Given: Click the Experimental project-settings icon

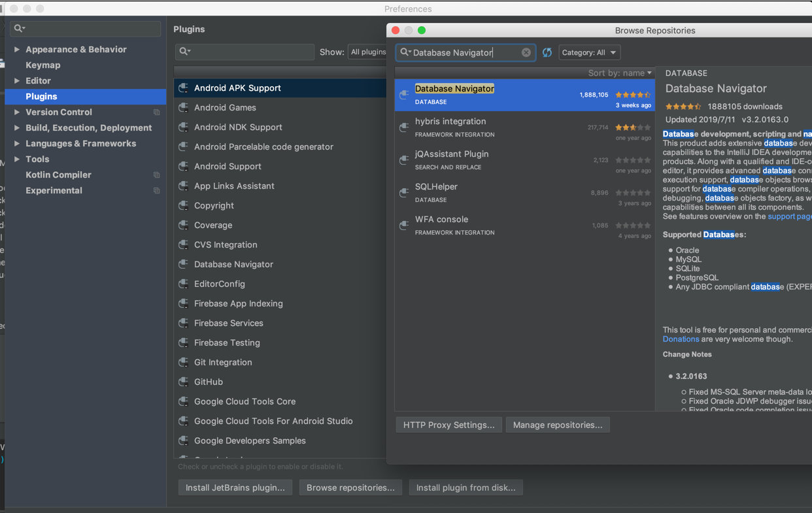Looking at the screenshot, I should point(156,191).
